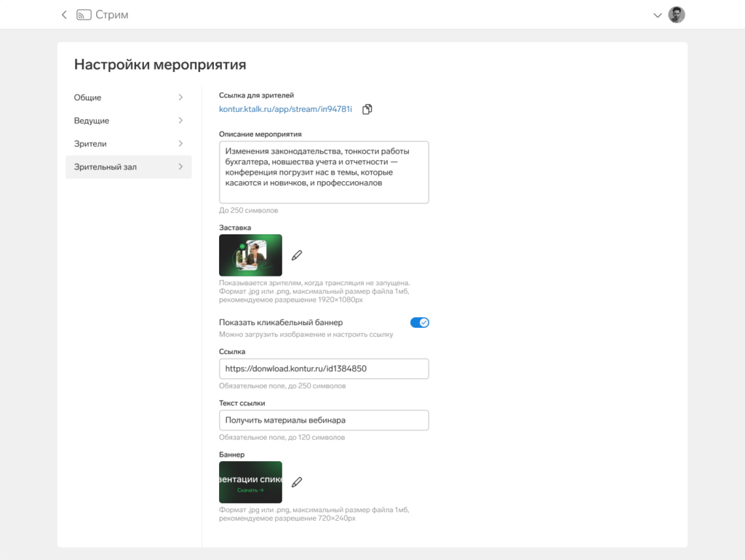This screenshot has height=560, width=745.
Task: Click the Стрим broadcast logo icon
Action: point(84,15)
